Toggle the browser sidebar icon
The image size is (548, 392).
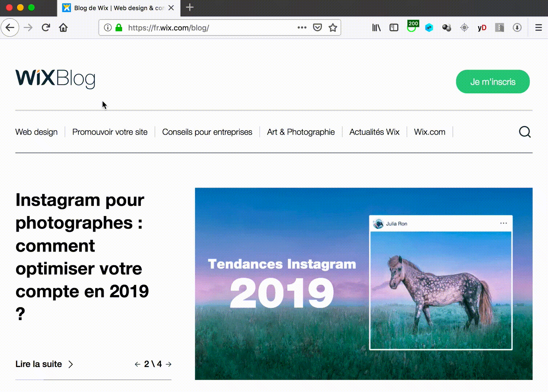click(394, 27)
